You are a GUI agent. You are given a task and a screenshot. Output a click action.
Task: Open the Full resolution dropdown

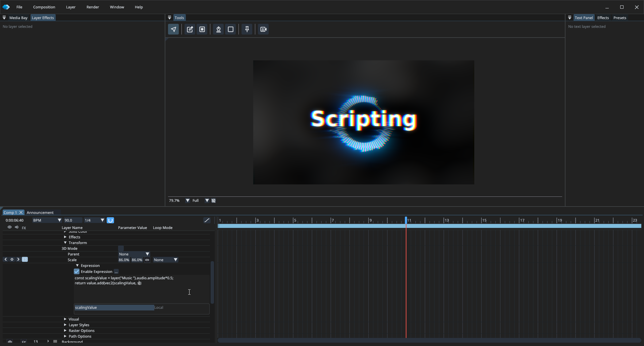(x=207, y=200)
